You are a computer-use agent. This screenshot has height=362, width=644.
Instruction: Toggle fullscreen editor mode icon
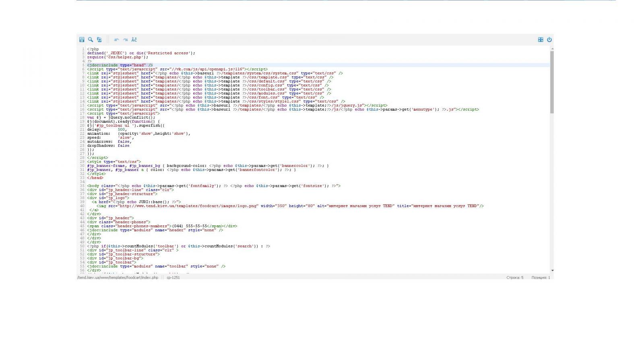[x=541, y=39]
